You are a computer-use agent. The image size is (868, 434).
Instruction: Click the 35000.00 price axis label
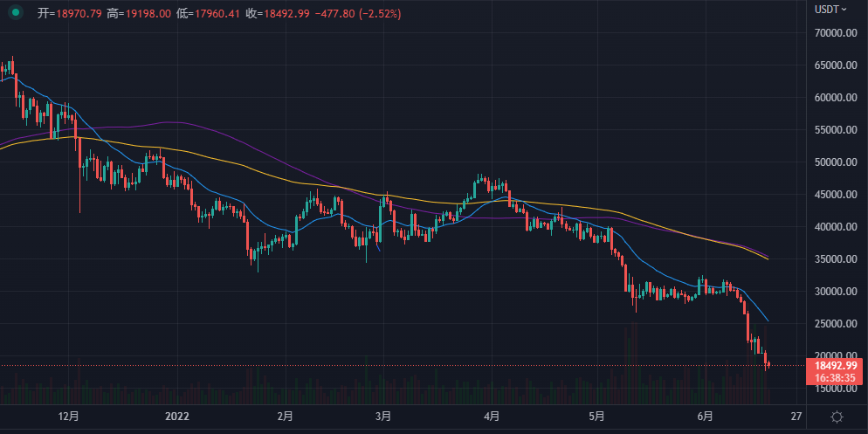click(x=836, y=259)
